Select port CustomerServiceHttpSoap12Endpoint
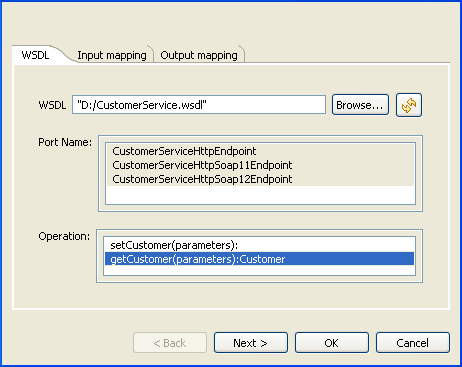The width and height of the screenshot is (462, 367). point(260,179)
